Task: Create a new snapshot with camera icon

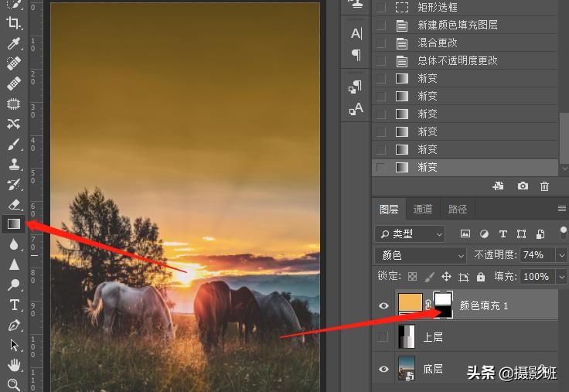Action: (x=523, y=186)
